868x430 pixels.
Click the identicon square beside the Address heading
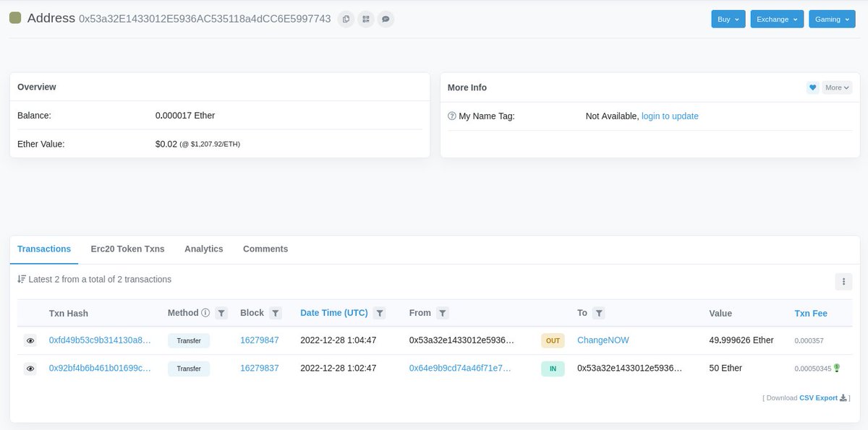(x=15, y=18)
